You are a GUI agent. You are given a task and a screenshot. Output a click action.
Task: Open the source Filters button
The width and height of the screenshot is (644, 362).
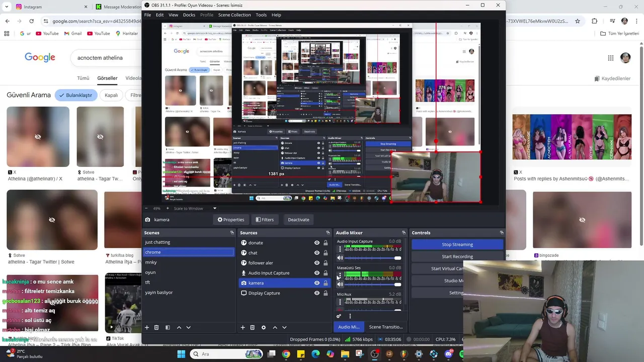(265, 220)
